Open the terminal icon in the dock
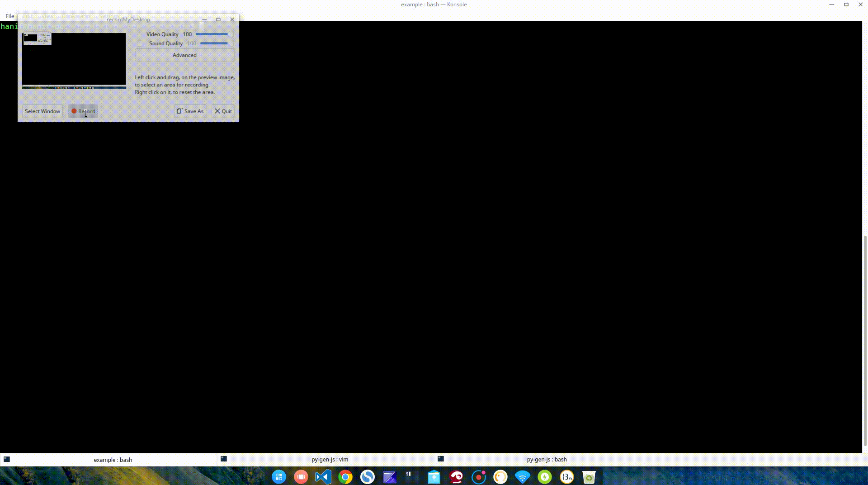Screen dimensions: 868x485 click(x=412, y=477)
